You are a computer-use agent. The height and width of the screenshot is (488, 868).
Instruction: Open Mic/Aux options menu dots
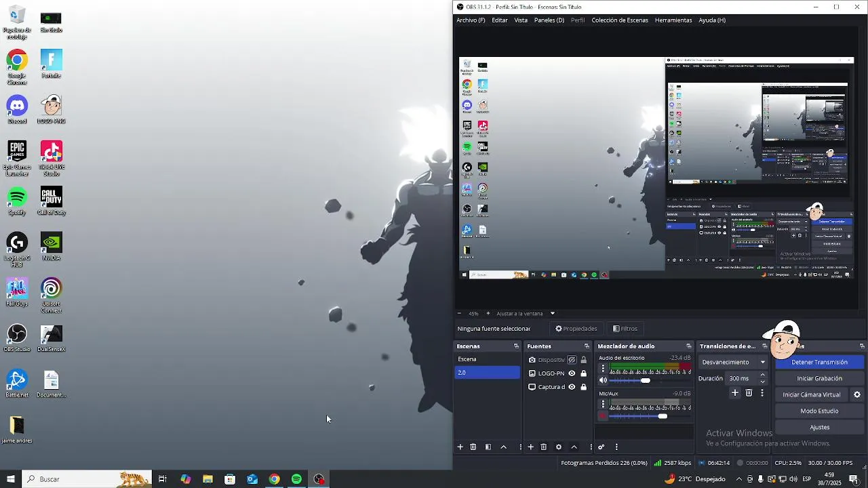603,405
